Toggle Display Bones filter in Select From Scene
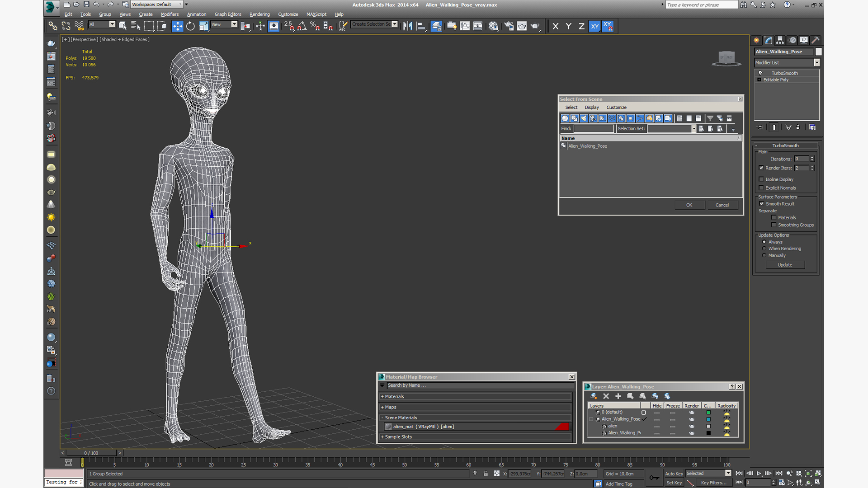 (640, 118)
